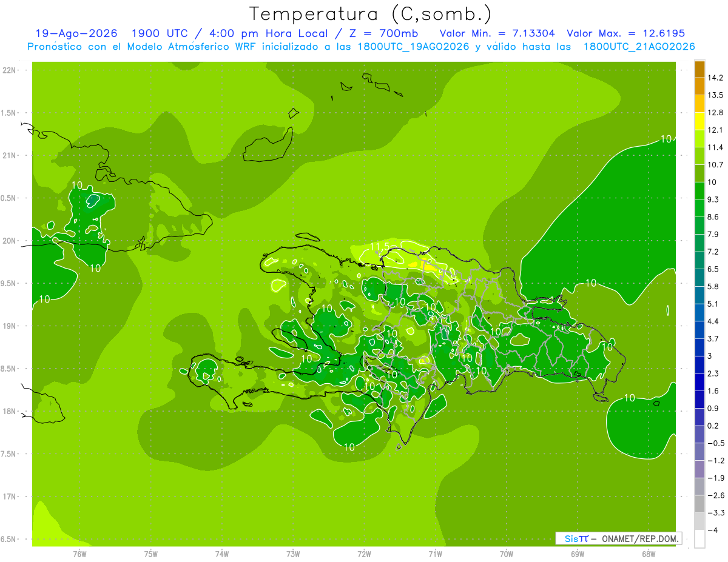Image resolution: width=728 pixels, height=562 pixels.
Task: Click the "69W" longitude axis label
Action: [x=578, y=554]
